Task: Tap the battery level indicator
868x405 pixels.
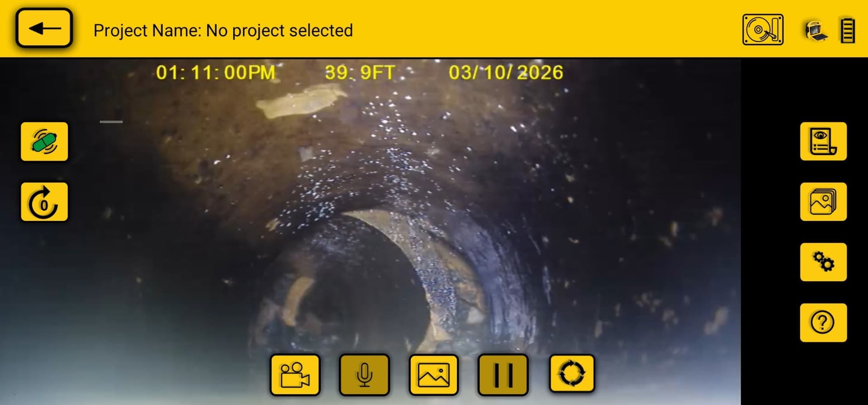Action: tap(848, 30)
